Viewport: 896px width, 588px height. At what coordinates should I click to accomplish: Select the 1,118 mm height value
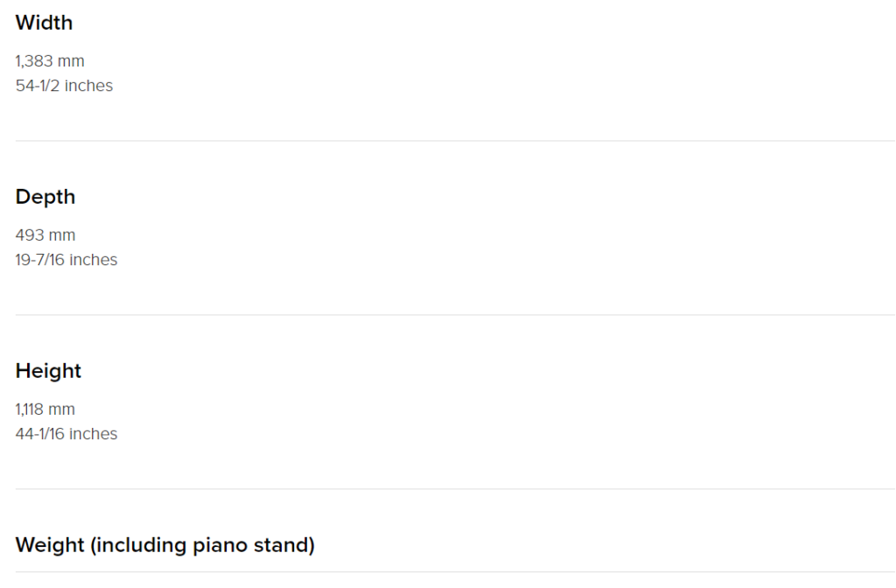coord(45,409)
